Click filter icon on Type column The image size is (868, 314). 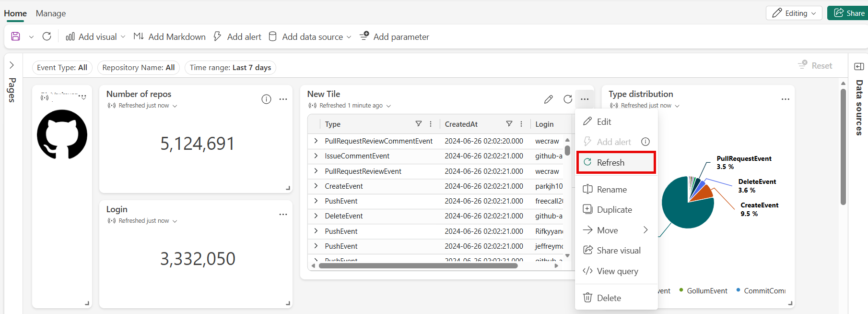[419, 124]
